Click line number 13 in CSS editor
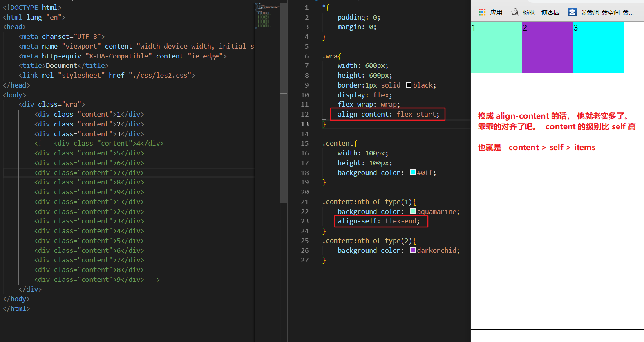The width and height of the screenshot is (644, 342). pyautogui.click(x=305, y=124)
